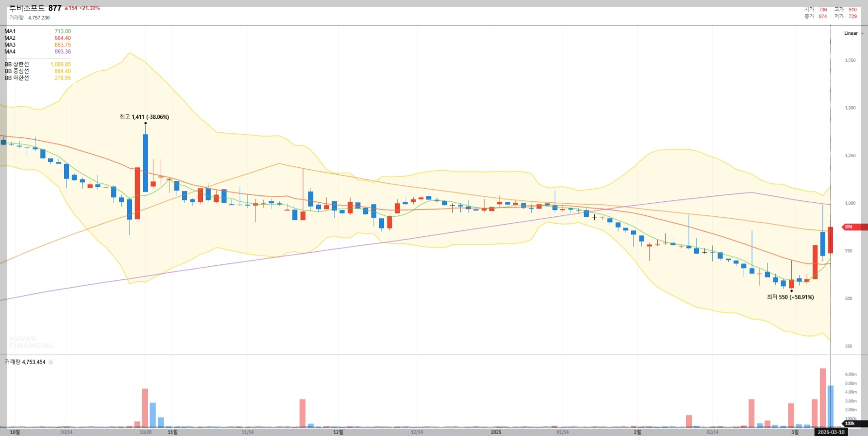
Task: Click the 01/14 date on the time axis
Action: point(563,432)
